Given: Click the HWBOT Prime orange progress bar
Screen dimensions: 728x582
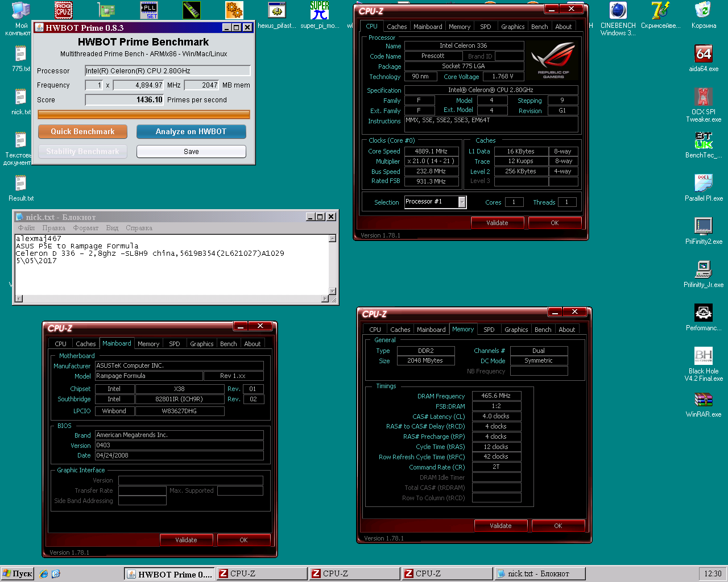Looking at the screenshot, I should coord(144,114).
